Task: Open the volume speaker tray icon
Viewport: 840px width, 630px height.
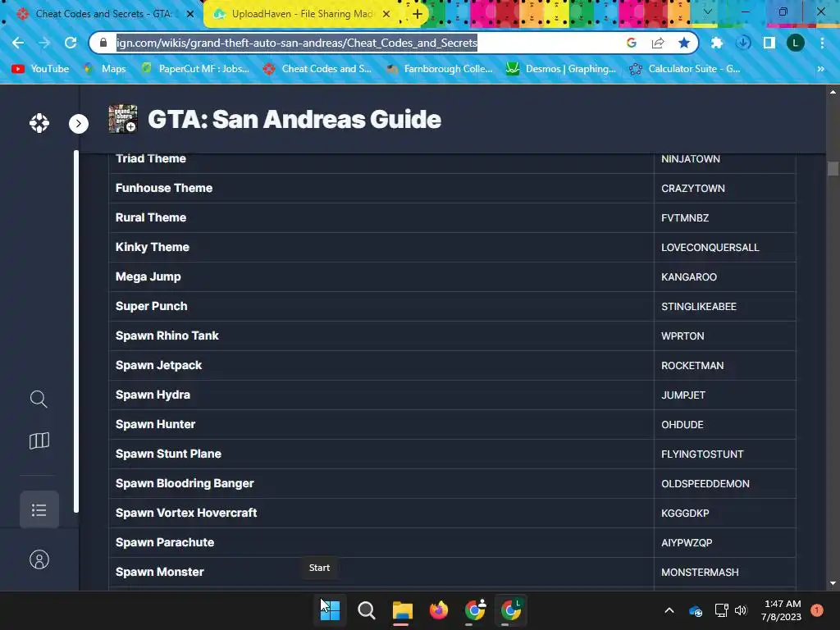Action: tap(741, 610)
